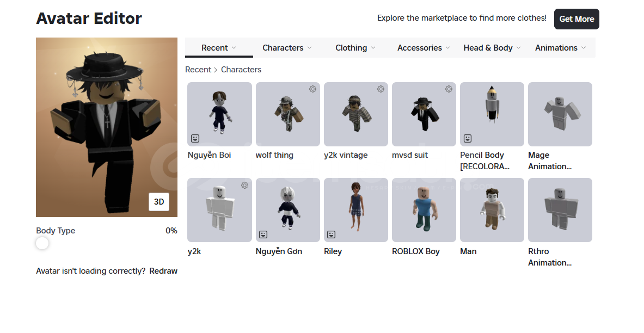Switch to the Clothing tab
The height and width of the screenshot is (333, 644).
tap(355, 48)
